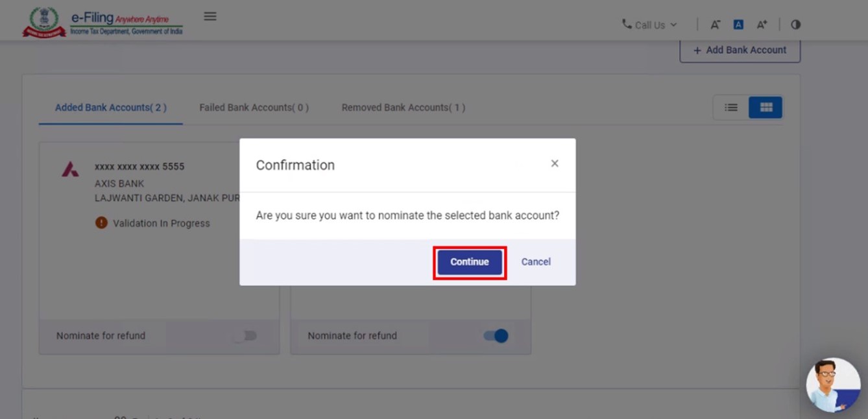Decrease font size with A- icon

click(715, 25)
